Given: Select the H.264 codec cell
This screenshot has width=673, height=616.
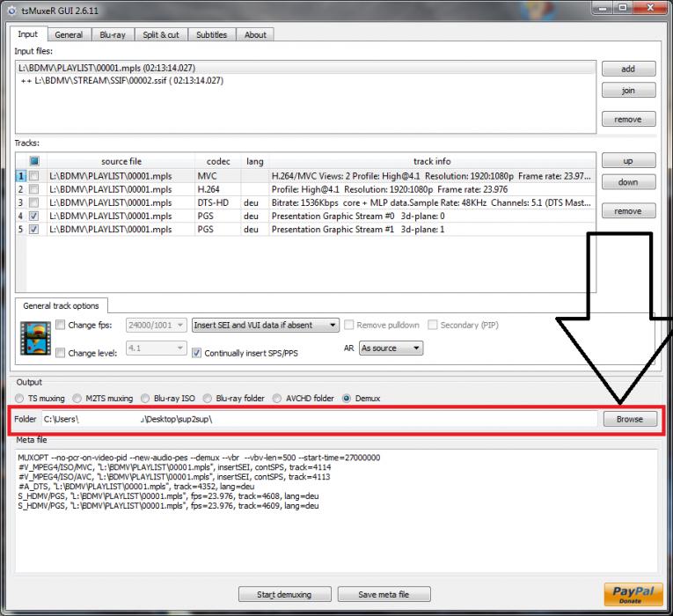Looking at the screenshot, I should pyautogui.click(x=218, y=189).
